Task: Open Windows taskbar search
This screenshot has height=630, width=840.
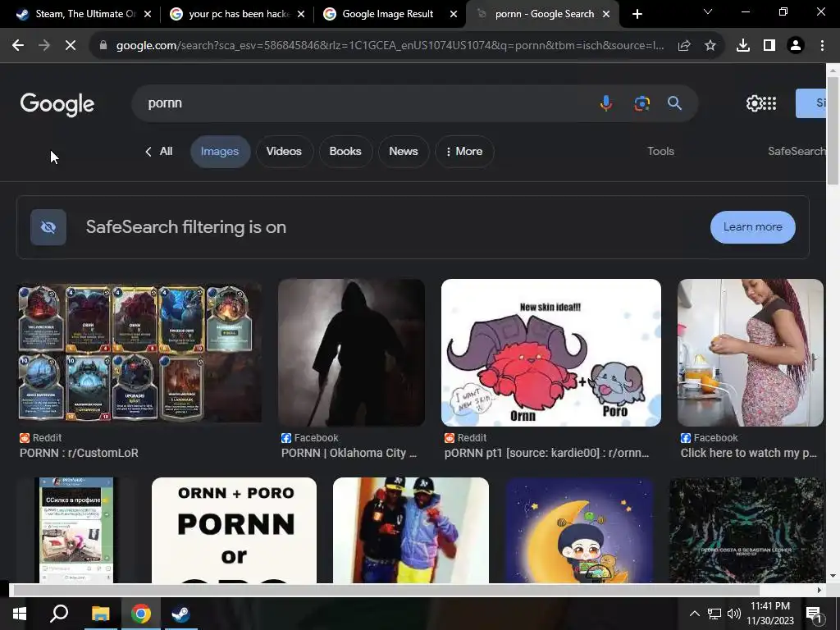Action: pos(59,614)
